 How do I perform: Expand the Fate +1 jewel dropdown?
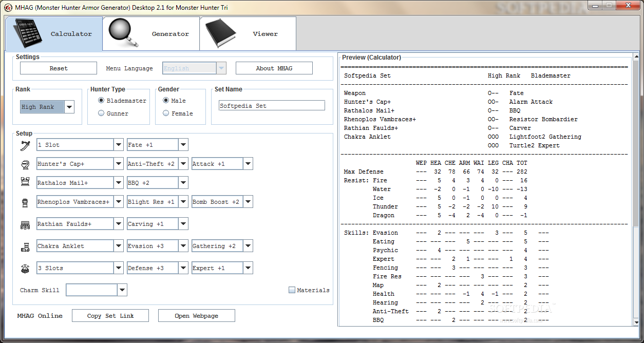click(x=183, y=145)
